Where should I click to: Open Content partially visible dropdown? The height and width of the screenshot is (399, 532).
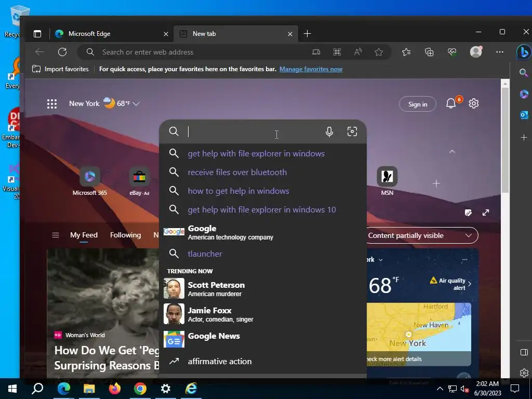point(421,235)
